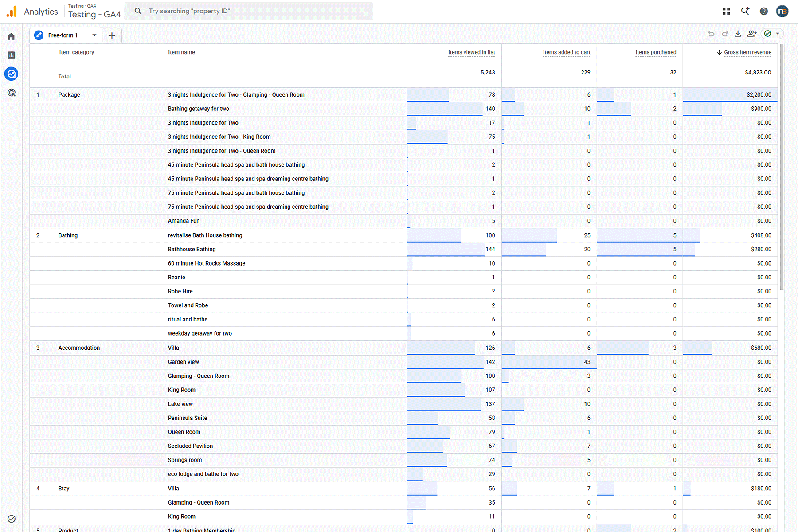Click the vertical scrollbar of the table
The image size is (798, 532).
pos(782,167)
